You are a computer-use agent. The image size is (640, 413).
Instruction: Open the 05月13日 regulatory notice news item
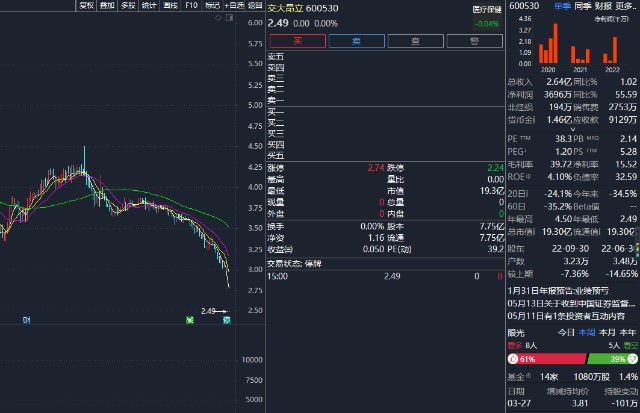571,303
